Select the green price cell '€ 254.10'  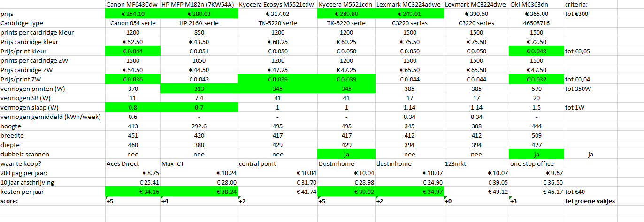(132, 14)
